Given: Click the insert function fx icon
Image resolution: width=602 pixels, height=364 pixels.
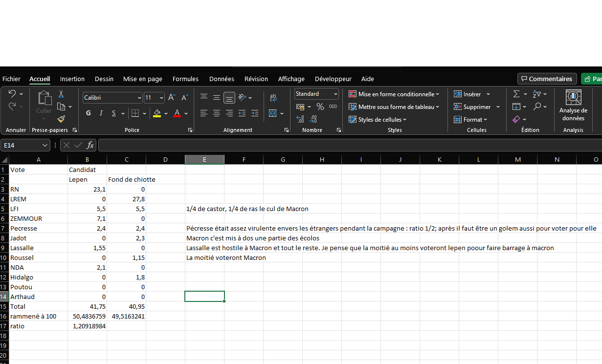Looking at the screenshot, I should point(90,145).
